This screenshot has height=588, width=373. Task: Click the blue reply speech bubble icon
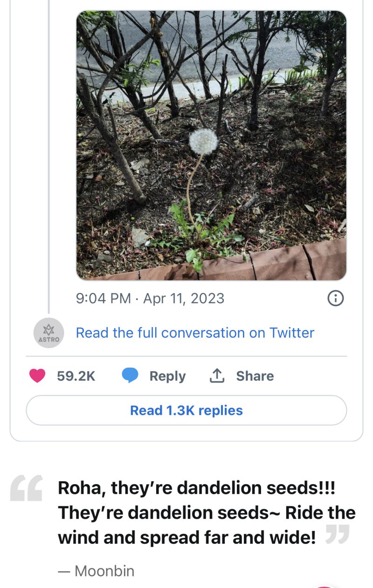130,376
